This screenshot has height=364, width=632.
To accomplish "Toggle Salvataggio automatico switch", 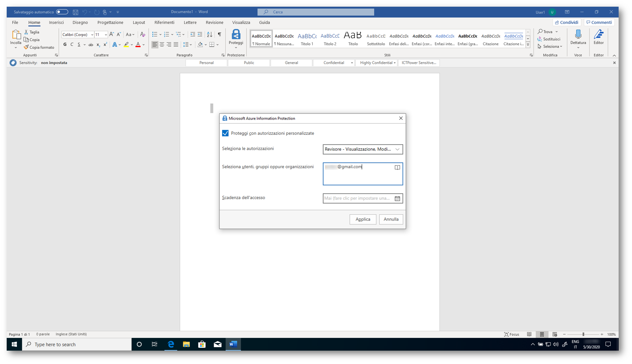I will click(62, 12).
